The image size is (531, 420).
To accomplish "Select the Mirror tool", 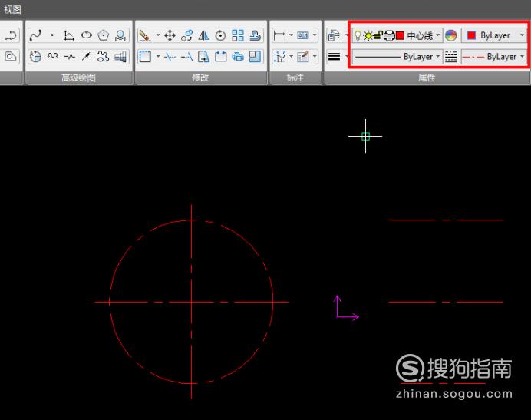I will click(x=203, y=35).
